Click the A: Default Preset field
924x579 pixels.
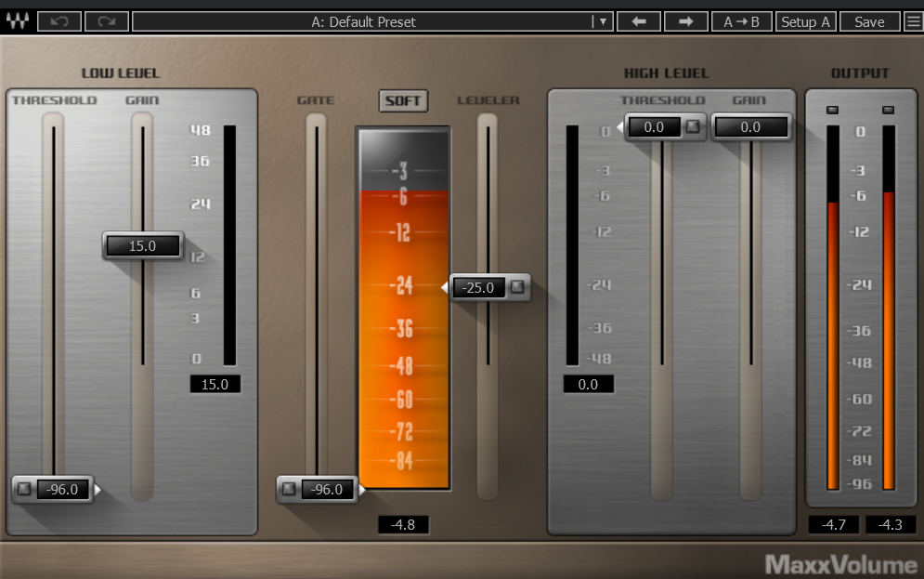pyautogui.click(x=363, y=21)
